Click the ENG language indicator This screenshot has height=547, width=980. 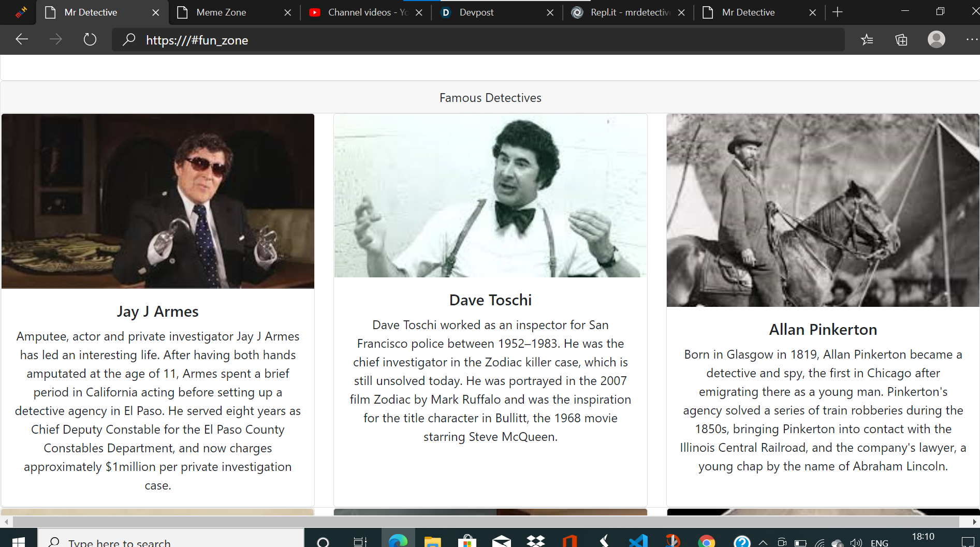coord(880,542)
